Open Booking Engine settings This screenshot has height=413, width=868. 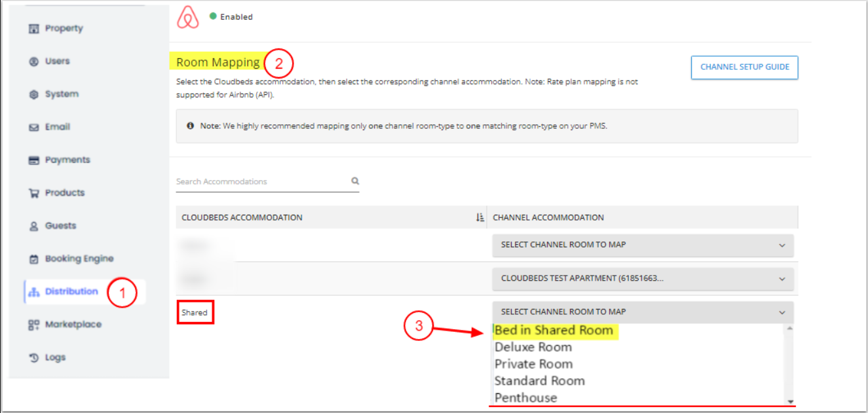79,259
